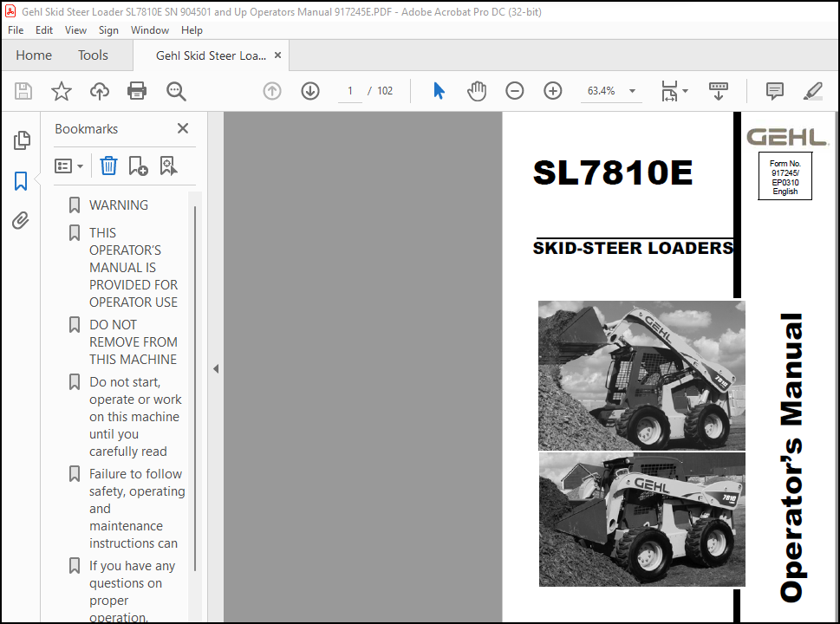
Task: Switch to the Home tab
Action: tap(34, 55)
